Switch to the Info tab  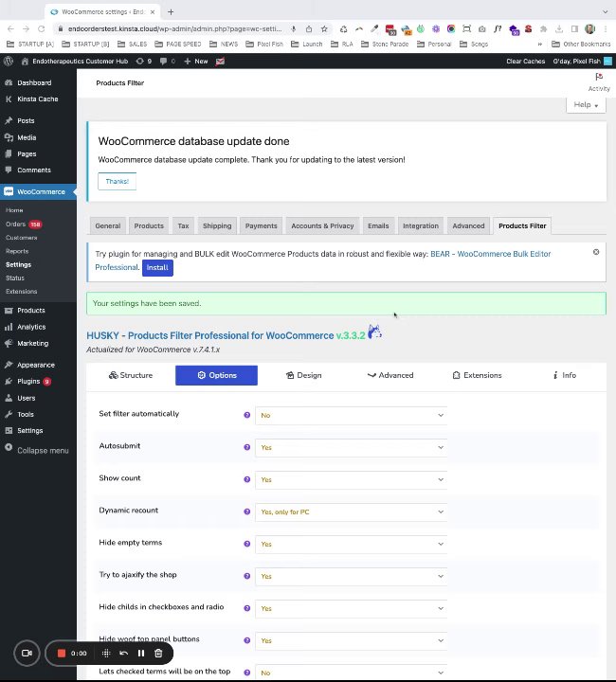click(564, 375)
